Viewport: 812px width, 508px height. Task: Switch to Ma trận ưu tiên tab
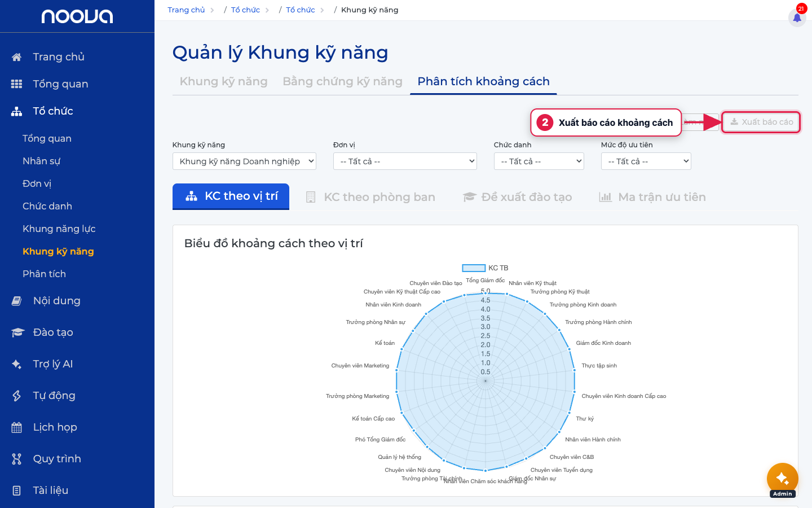(652, 197)
